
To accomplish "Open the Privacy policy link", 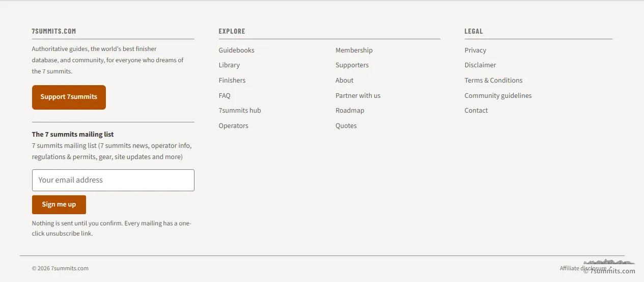I will pos(475,50).
